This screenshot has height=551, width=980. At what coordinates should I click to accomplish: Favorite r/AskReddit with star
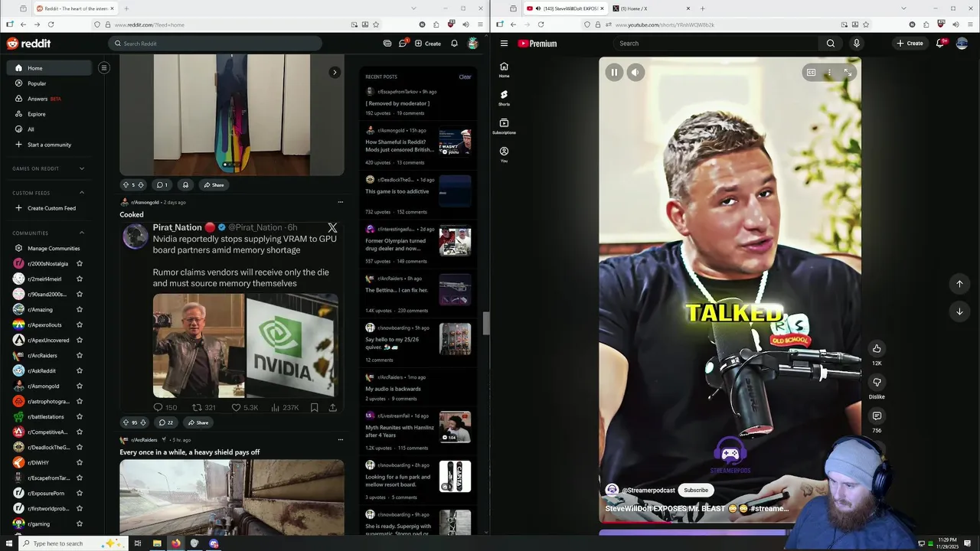point(79,370)
